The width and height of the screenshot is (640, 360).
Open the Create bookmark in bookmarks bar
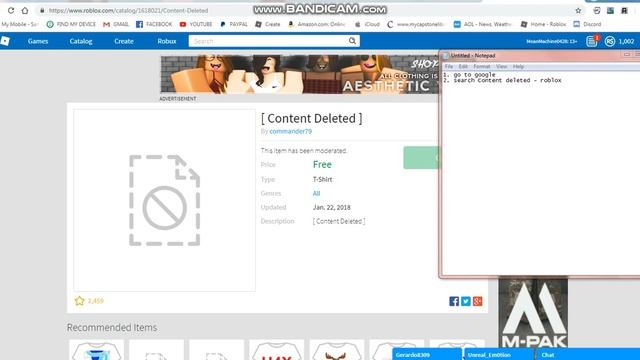[x=268, y=24]
